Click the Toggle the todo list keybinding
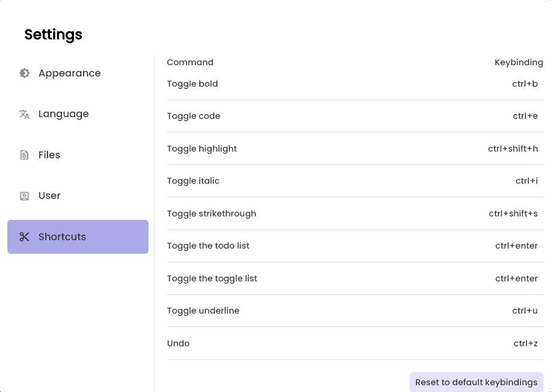This screenshot has height=392, width=551. click(x=516, y=246)
